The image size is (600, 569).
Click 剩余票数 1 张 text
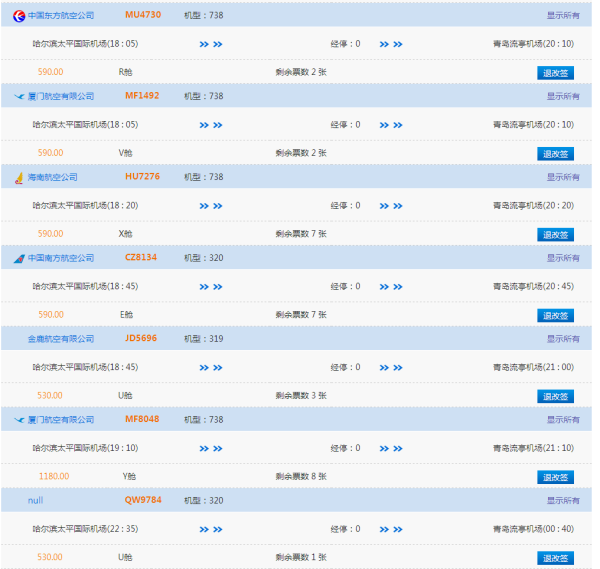(301, 557)
